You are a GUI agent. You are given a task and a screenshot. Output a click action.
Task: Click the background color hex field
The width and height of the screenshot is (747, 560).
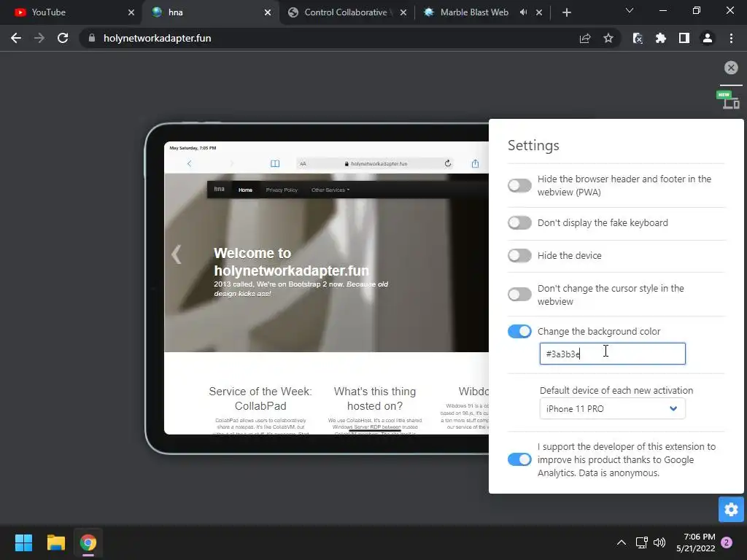coord(612,354)
